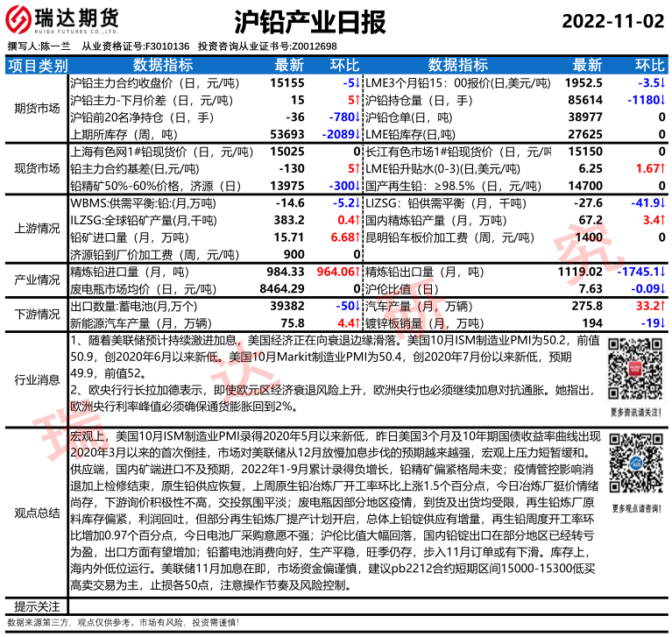This screenshot has width=672, height=637.
Task: Select the 项目类别 column header
Action: pos(36,66)
